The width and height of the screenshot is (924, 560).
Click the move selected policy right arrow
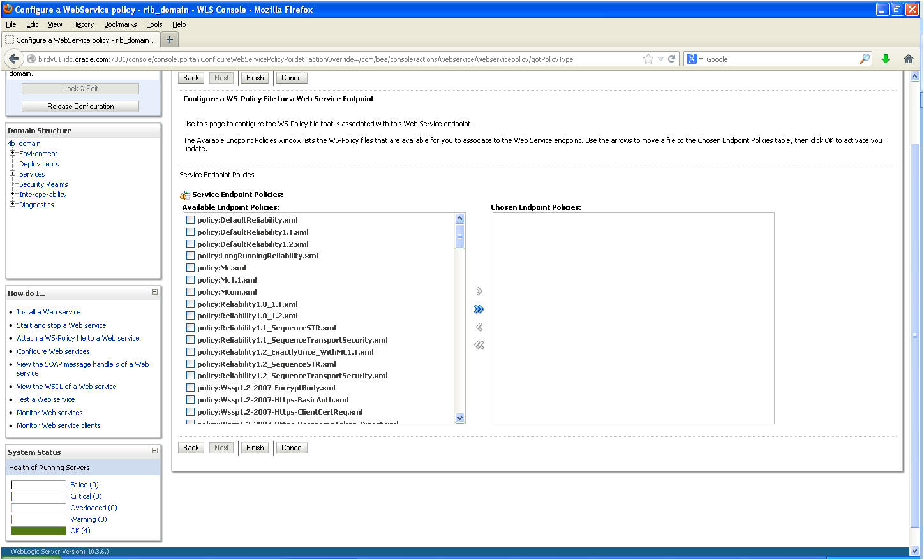(479, 291)
